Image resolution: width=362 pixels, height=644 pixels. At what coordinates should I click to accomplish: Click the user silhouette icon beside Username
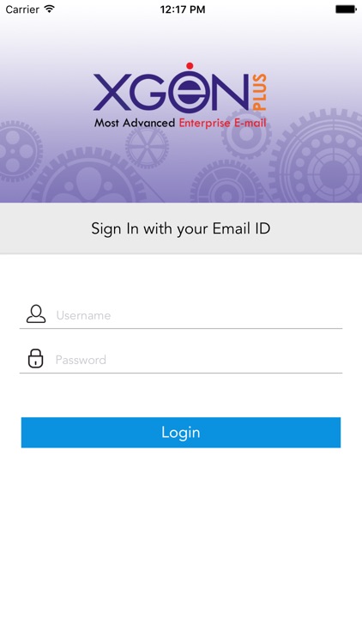tap(36, 314)
